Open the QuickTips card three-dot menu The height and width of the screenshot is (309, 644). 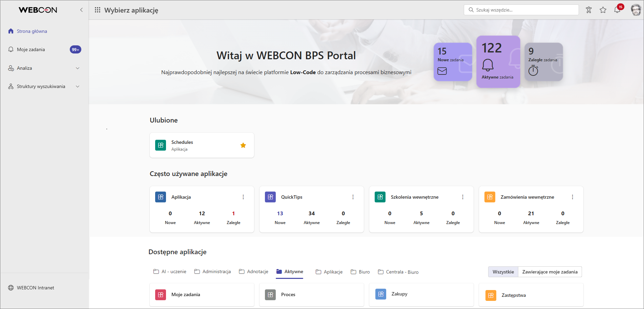coord(353,197)
